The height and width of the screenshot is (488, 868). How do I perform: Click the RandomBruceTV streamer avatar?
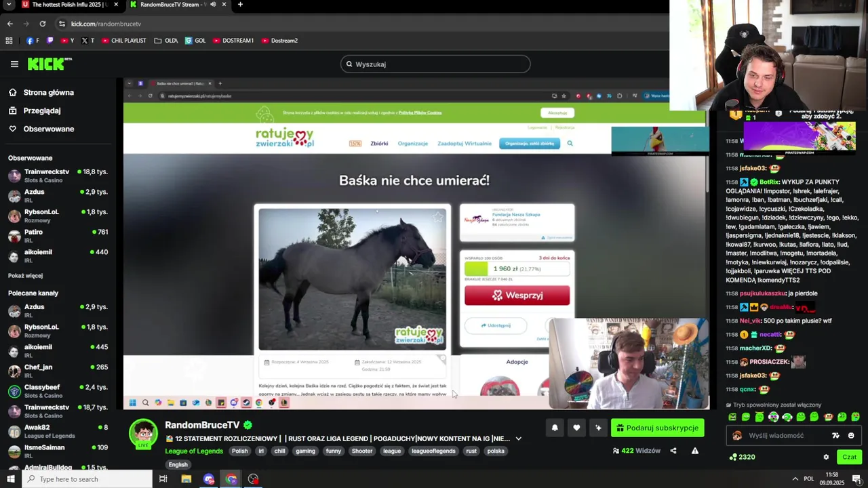pyautogui.click(x=143, y=434)
